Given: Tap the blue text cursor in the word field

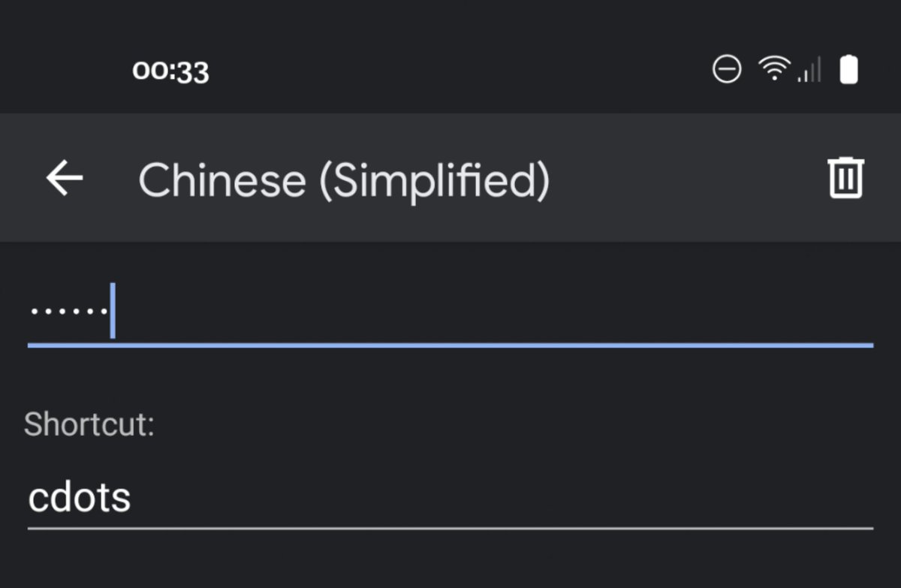Looking at the screenshot, I should pyautogui.click(x=113, y=311).
